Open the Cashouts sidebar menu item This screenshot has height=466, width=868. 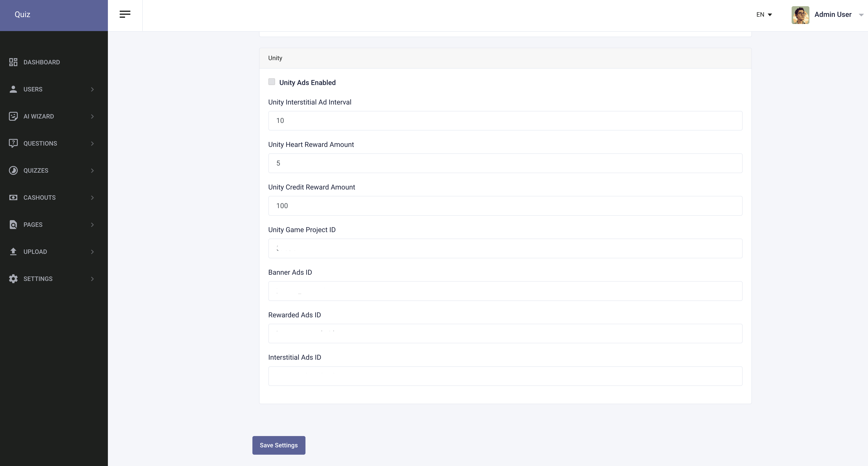pyautogui.click(x=40, y=198)
